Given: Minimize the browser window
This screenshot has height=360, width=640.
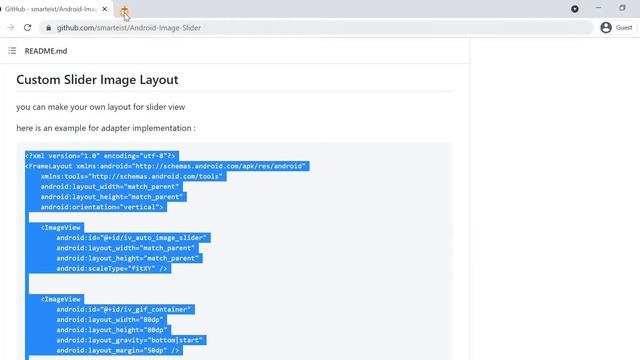Looking at the screenshot, I should coord(598,8).
